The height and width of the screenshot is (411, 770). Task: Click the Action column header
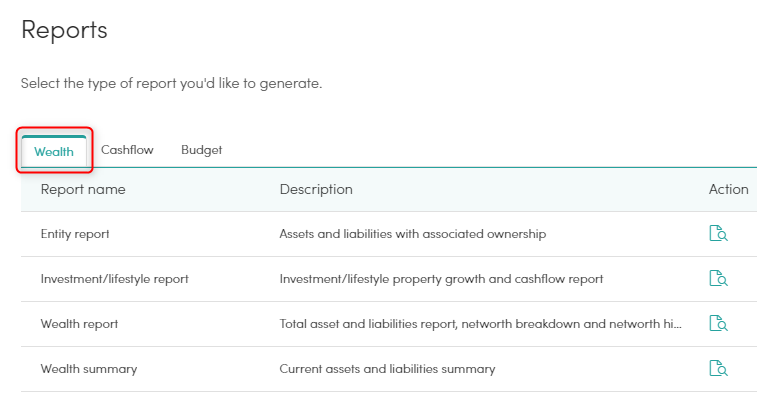(728, 189)
